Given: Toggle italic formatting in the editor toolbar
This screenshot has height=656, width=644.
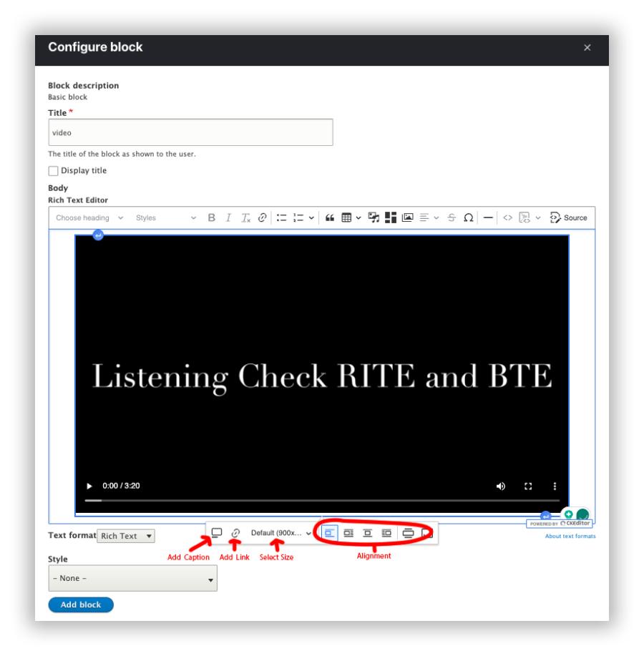Looking at the screenshot, I should point(228,218).
